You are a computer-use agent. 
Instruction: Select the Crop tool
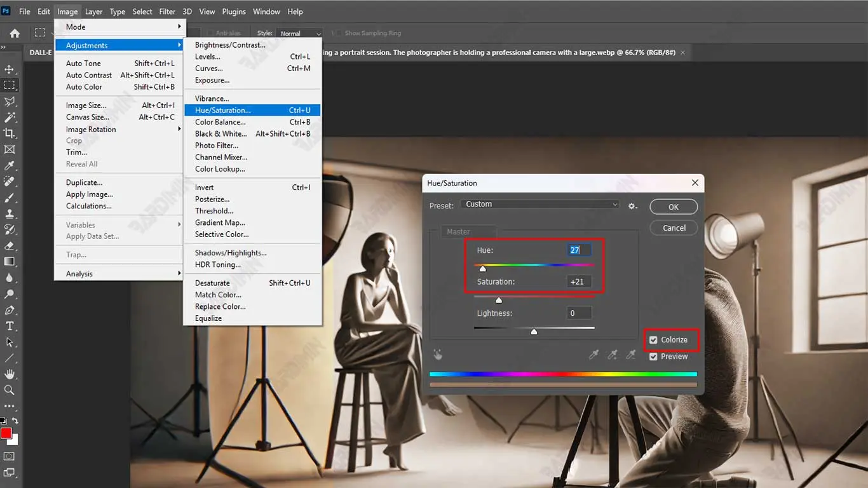point(10,133)
